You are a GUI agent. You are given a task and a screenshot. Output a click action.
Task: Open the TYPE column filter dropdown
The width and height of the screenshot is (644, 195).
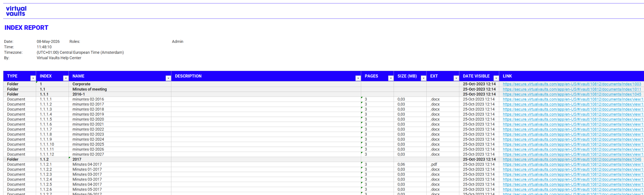pos(33,78)
